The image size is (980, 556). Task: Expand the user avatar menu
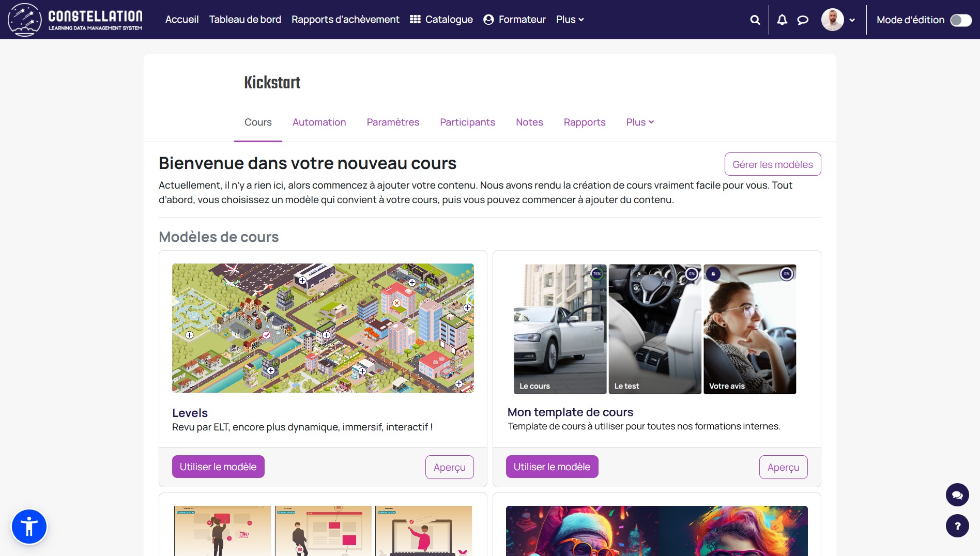pos(838,20)
